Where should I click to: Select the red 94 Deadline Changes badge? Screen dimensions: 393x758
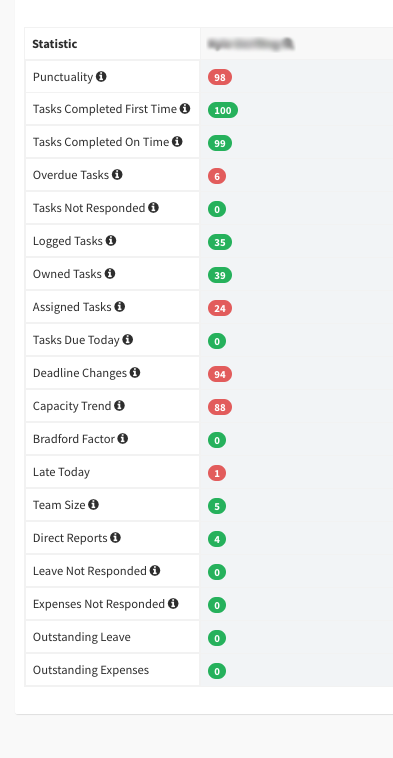coord(220,374)
